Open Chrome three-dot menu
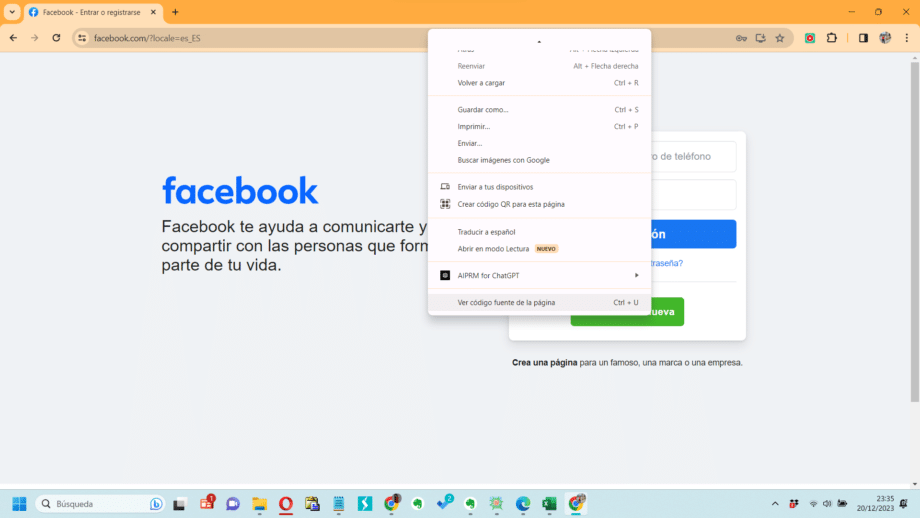Screen dimensions: 920x518 click(x=907, y=38)
